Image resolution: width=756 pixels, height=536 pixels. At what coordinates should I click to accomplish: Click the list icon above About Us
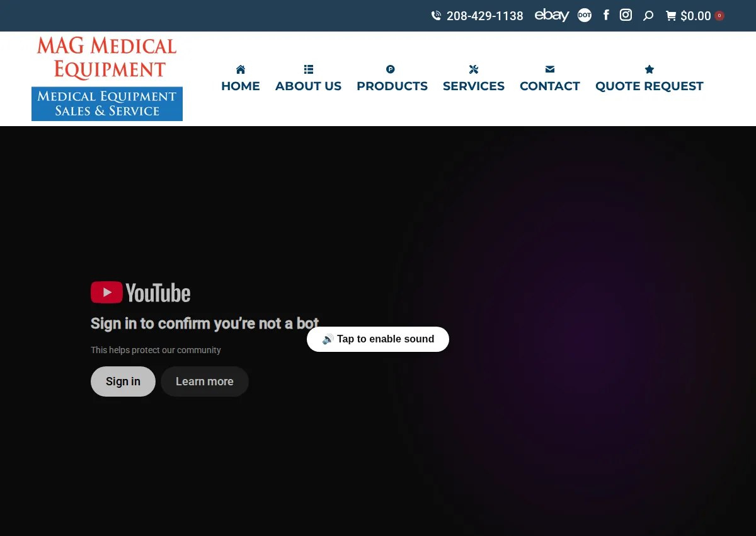309,69
